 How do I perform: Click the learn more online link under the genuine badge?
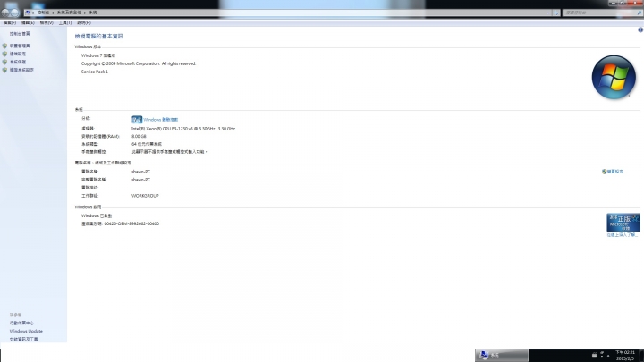[623, 235]
